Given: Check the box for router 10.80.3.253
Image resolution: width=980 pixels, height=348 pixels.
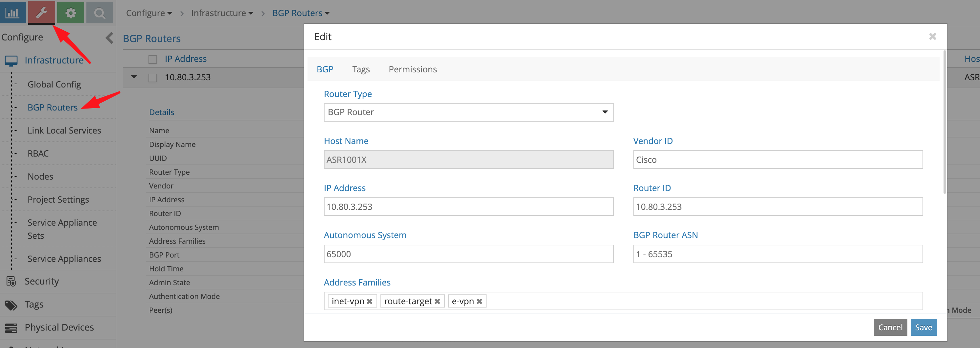Looking at the screenshot, I should pos(152,78).
